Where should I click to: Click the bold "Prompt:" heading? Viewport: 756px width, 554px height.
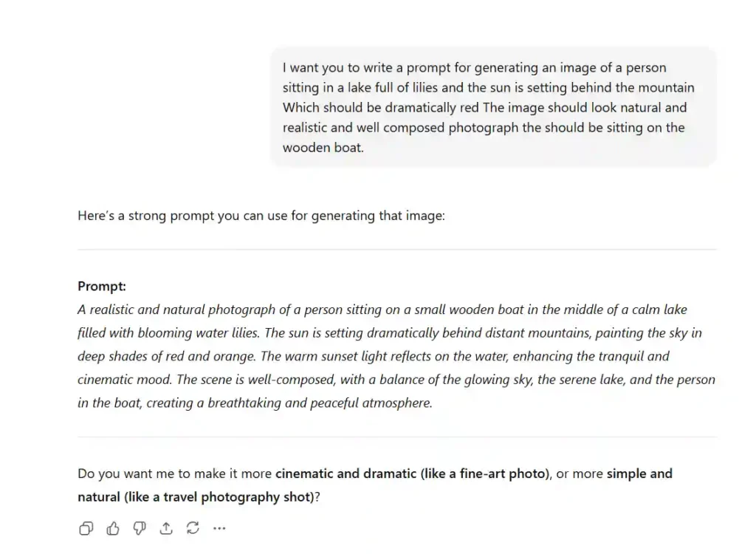[102, 286]
